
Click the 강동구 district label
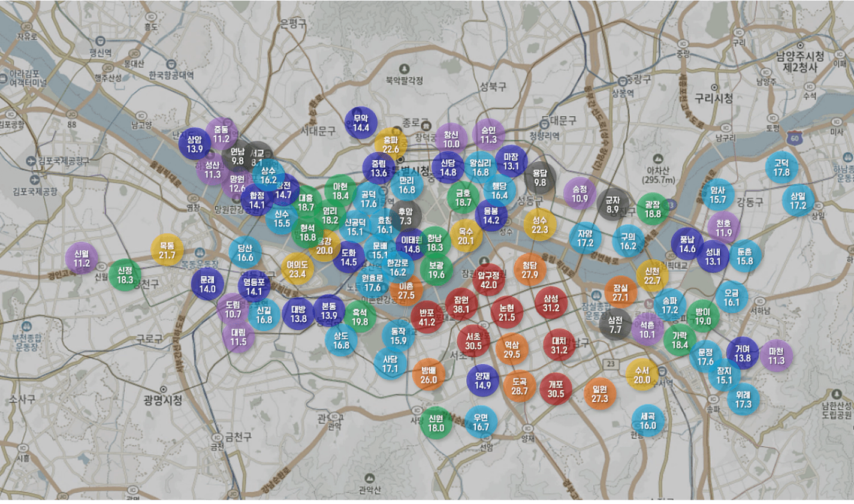[750, 202]
